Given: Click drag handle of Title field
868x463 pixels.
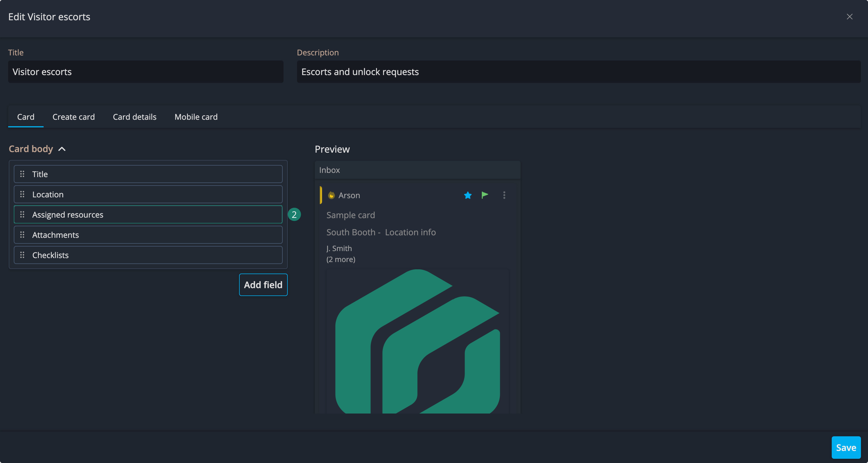Looking at the screenshot, I should click(x=22, y=174).
